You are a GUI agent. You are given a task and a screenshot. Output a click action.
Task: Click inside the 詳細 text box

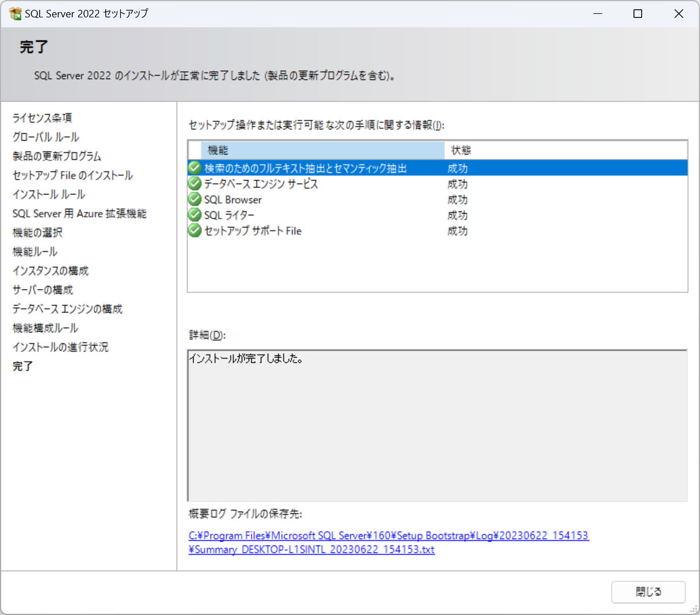437,425
